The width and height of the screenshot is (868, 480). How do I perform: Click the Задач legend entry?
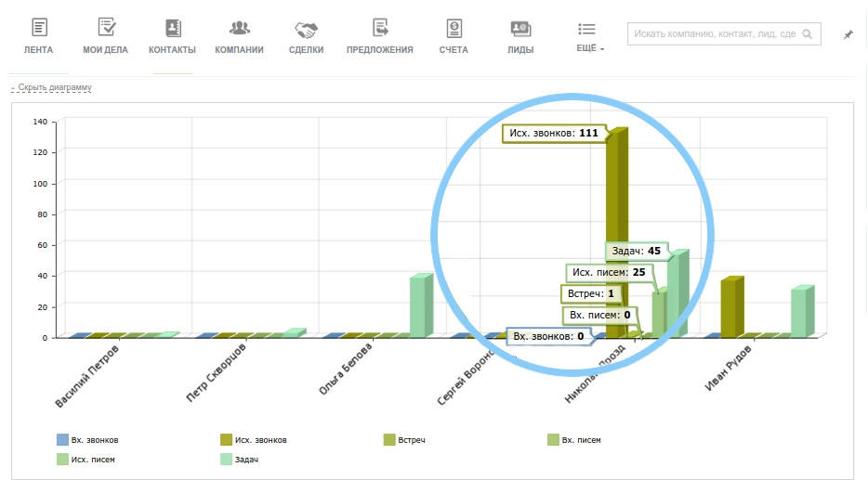click(x=239, y=459)
